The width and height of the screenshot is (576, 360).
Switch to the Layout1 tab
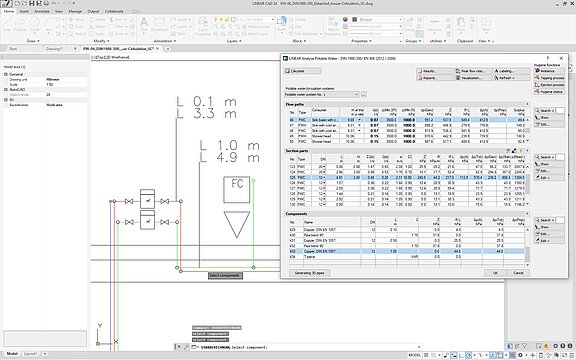(x=30, y=354)
